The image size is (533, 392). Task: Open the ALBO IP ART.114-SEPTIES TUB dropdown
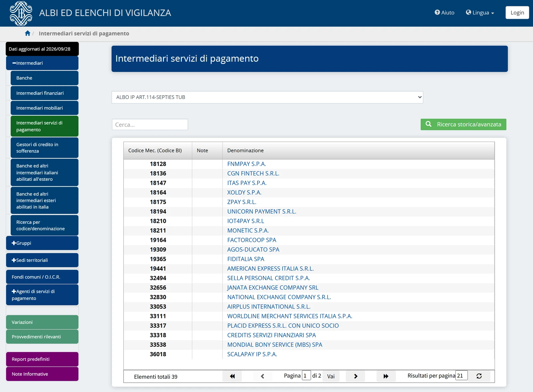tap(267, 97)
